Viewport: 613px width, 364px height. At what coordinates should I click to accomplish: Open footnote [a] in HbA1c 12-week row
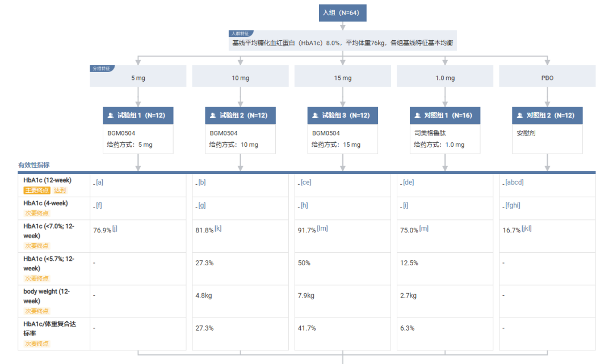point(100,183)
